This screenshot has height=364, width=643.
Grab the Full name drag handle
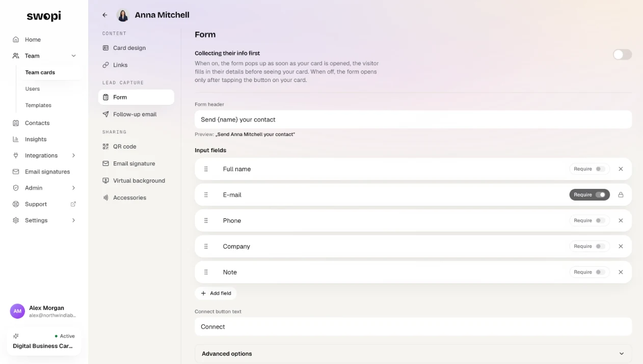(206, 169)
